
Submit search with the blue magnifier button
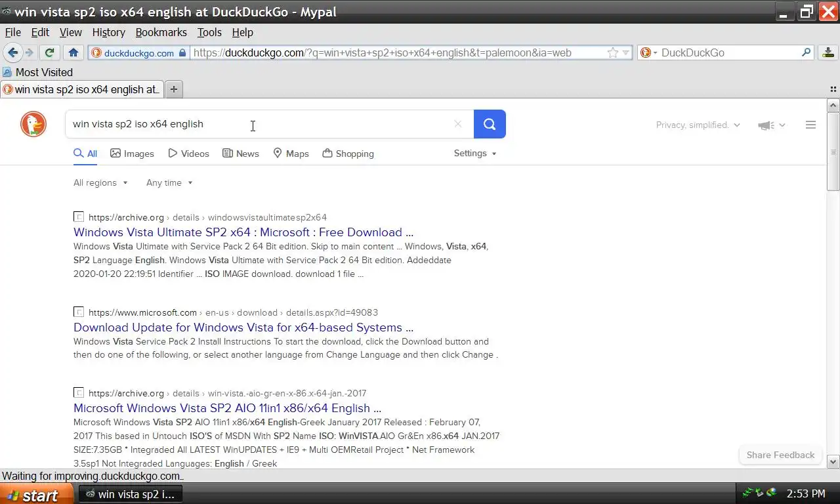[x=490, y=124]
